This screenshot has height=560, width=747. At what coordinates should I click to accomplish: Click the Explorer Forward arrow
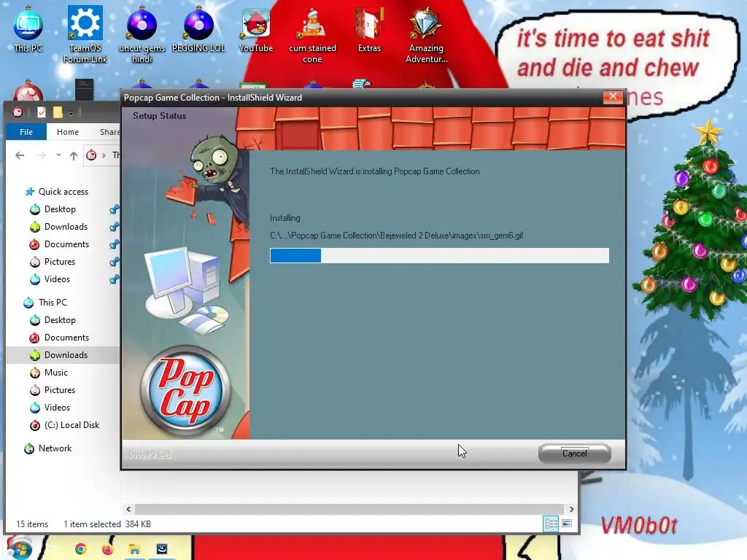42,155
